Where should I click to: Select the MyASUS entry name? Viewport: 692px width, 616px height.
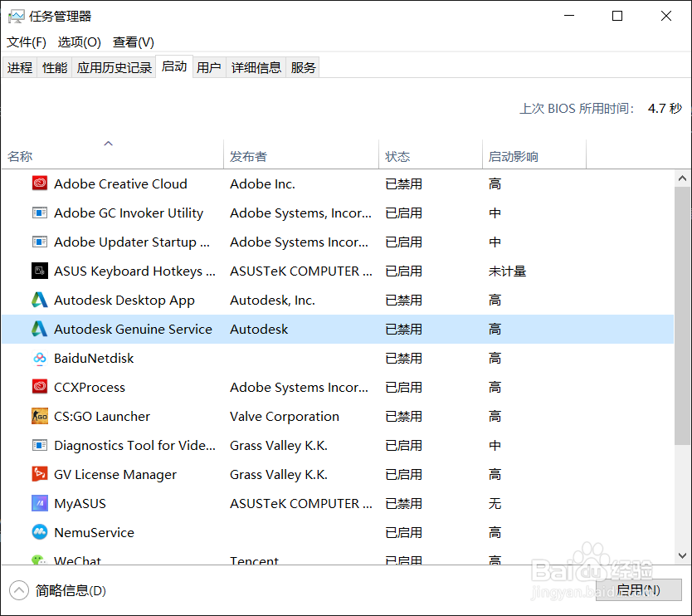tap(80, 503)
